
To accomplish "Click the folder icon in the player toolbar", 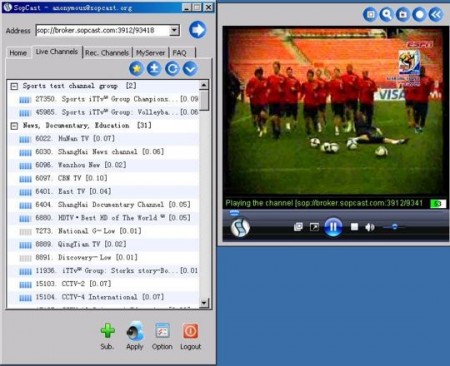I will 403,14.
